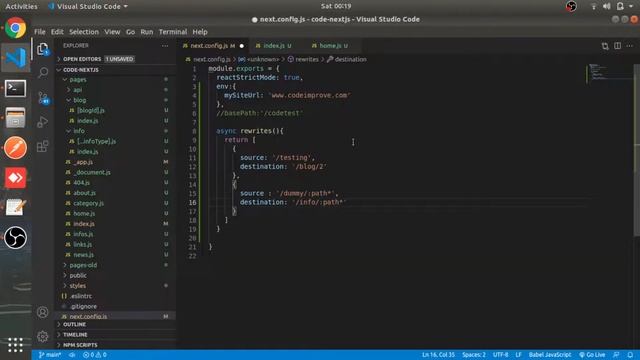Open Source Control view in activity bar
This screenshot has width=640, height=360.
pyautogui.click(x=42, y=98)
